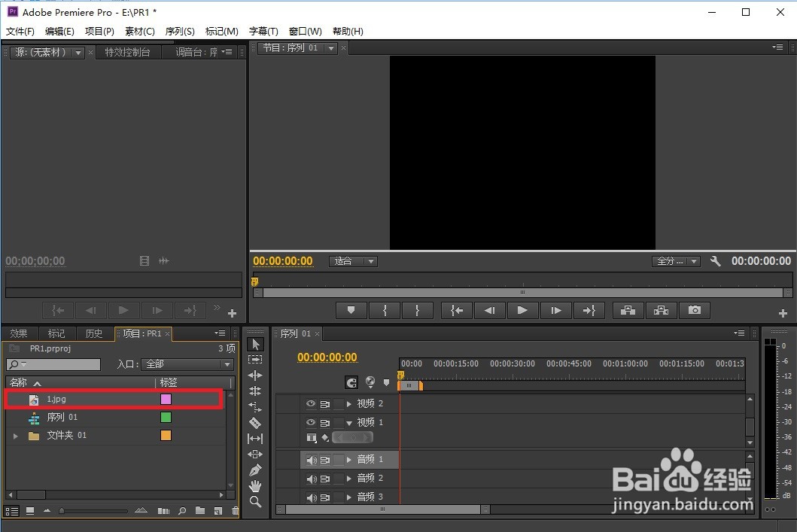Open the 适合 zoom level dropdown
Image resolution: width=797 pixels, height=532 pixels.
tap(353, 261)
